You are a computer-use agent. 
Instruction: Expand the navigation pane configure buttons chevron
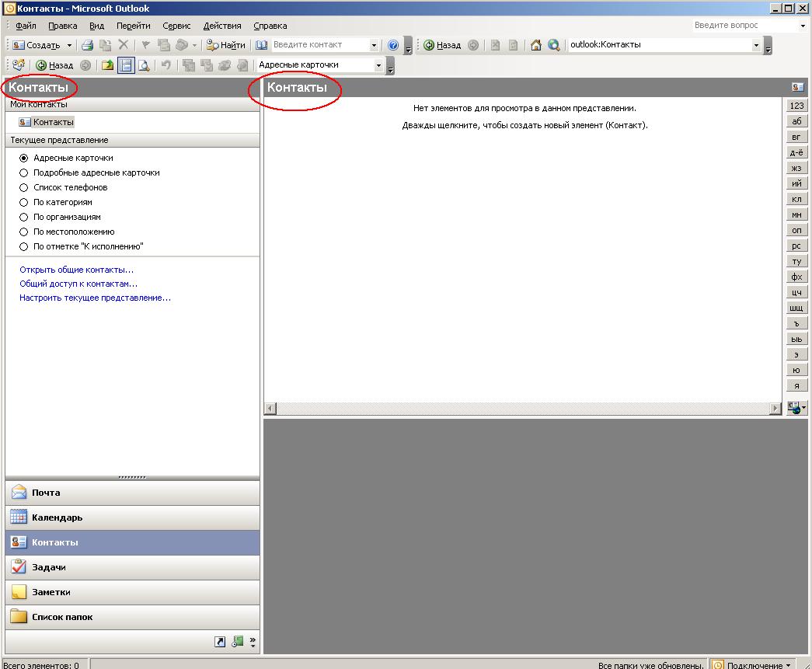coord(253,642)
